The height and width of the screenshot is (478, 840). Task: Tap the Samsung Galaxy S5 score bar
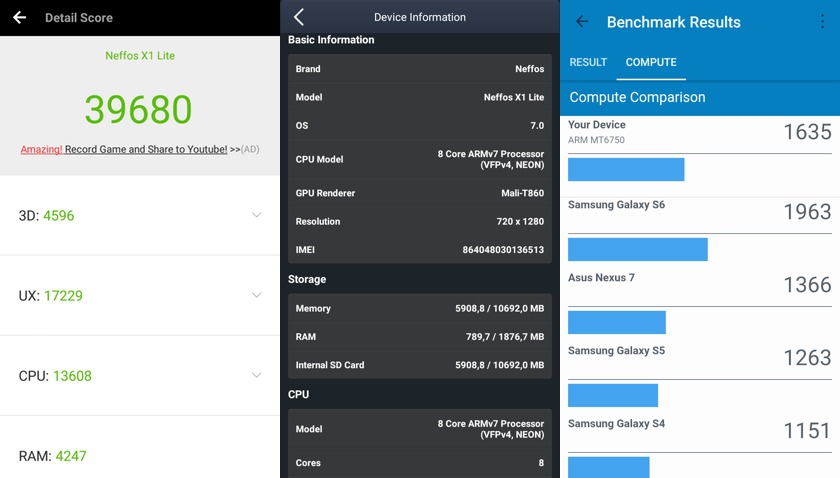click(613, 395)
